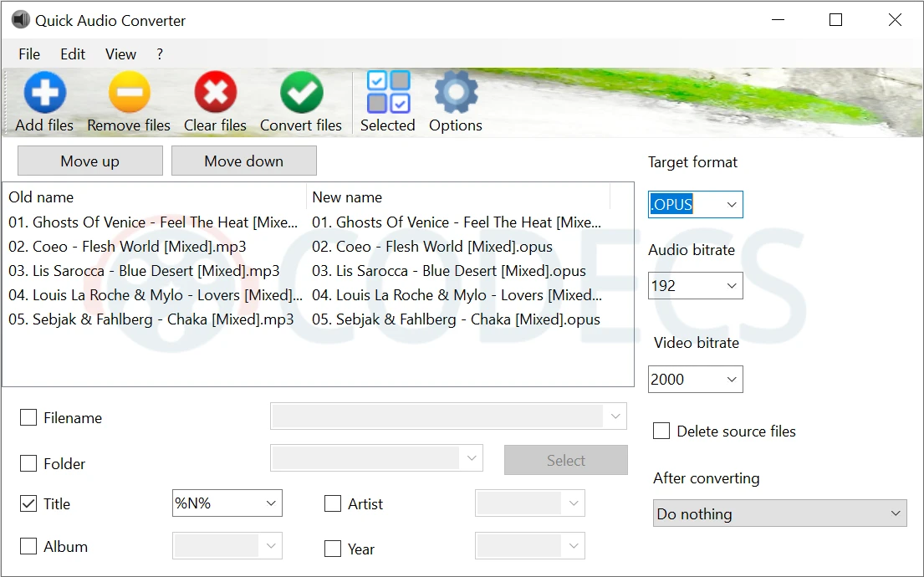This screenshot has height=577, width=924.
Task: Click the Move down button
Action: pyautogui.click(x=243, y=161)
